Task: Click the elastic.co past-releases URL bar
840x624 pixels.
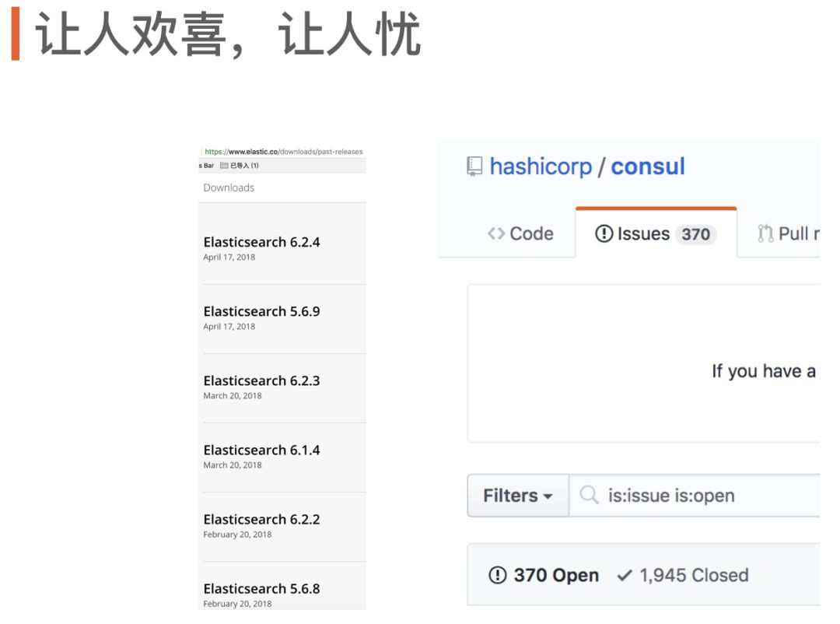Action: click(x=283, y=152)
